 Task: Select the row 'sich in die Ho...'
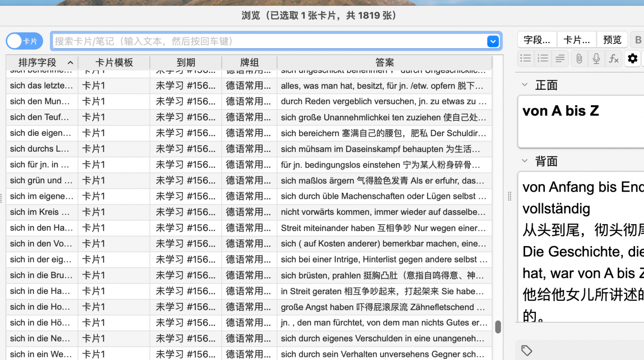tap(249, 307)
